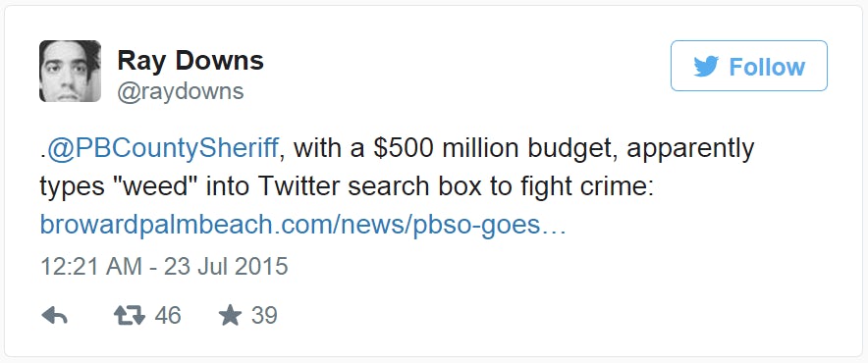Reply to the tweet with arrow icon
This screenshot has width=868, height=363.
54,316
